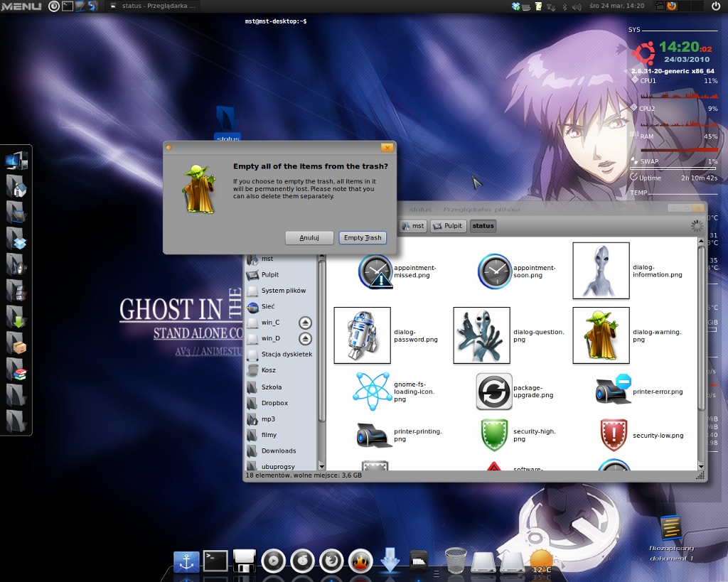728x582 pixels.
Task: Open mp3 bookmark in sidebar
Action: (280, 419)
